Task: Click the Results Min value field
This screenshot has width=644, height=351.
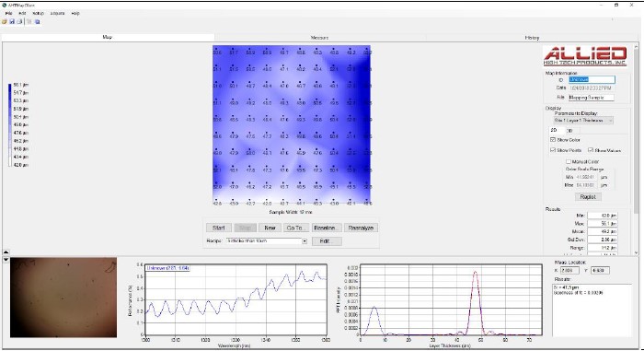Action: [x=603, y=216]
